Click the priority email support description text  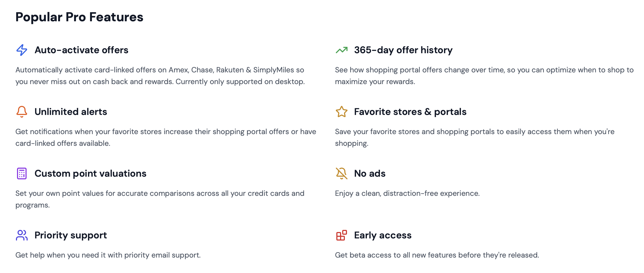tap(108, 255)
